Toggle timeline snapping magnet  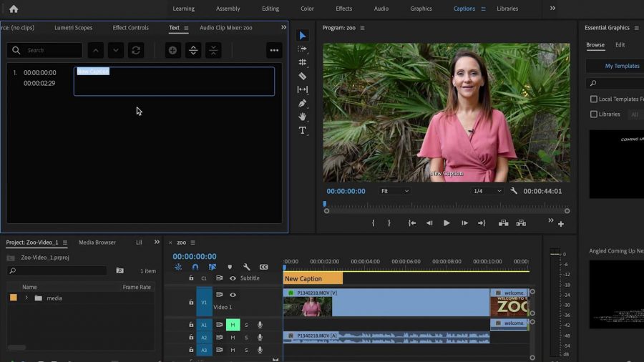pyautogui.click(x=195, y=267)
